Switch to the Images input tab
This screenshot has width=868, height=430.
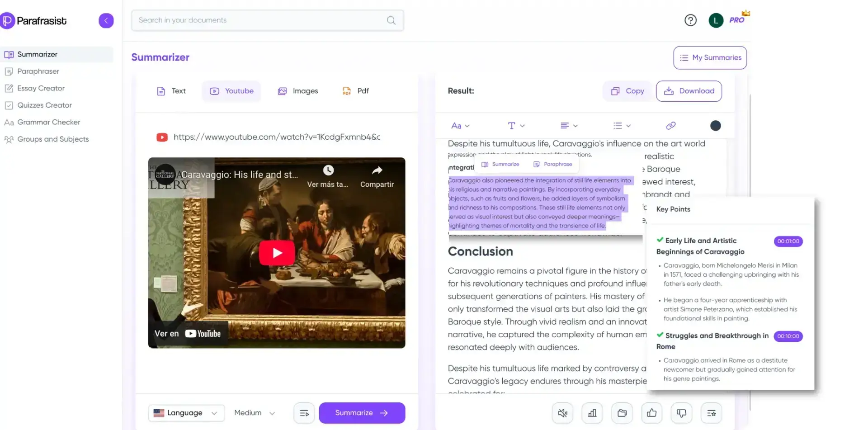[x=298, y=91]
